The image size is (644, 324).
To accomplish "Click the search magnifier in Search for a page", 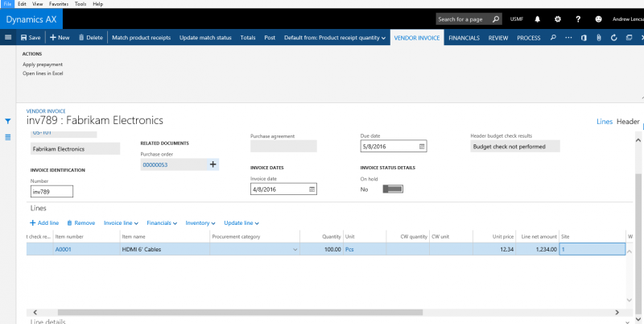I will coord(496,19).
